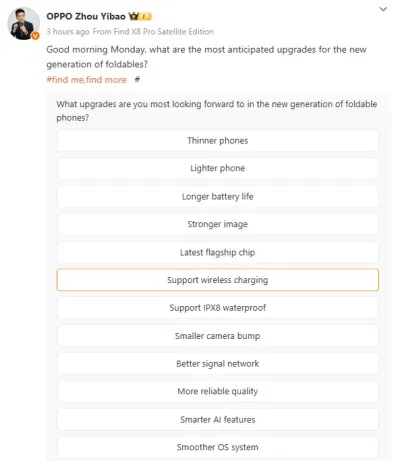Select Longer battery life poll option
This screenshot has height=461, width=400.
coord(218,196)
